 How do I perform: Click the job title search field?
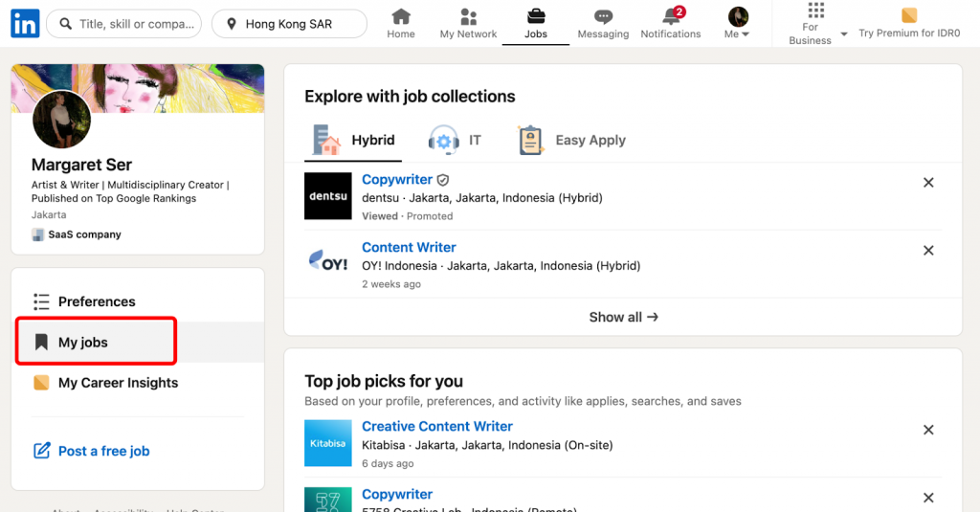pyautogui.click(x=133, y=24)
